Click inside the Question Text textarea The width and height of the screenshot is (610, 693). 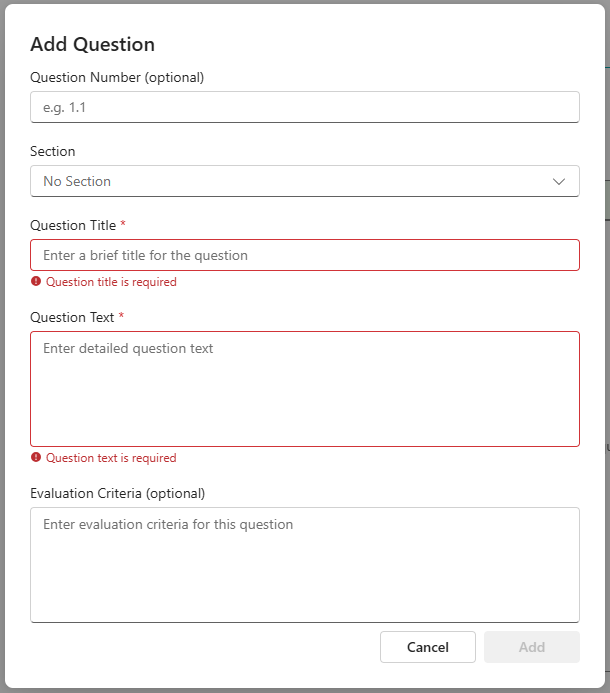[x=305, y=389]
